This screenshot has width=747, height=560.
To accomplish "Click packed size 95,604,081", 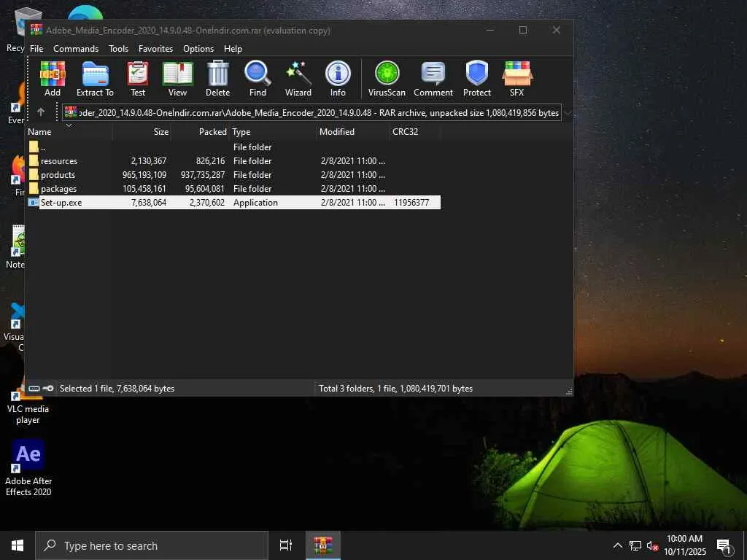I will pyautogui.click(x=204, y=189).
